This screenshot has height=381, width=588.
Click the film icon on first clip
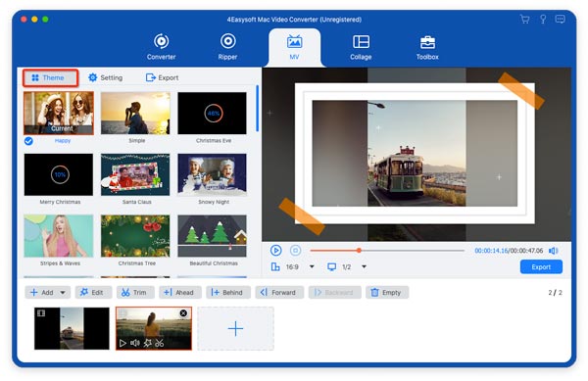pyautogui.click(x=41, y=313)
